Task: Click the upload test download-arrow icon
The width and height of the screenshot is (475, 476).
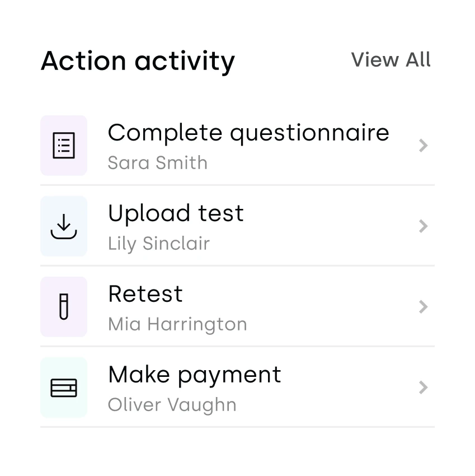Action: [64, 226]
